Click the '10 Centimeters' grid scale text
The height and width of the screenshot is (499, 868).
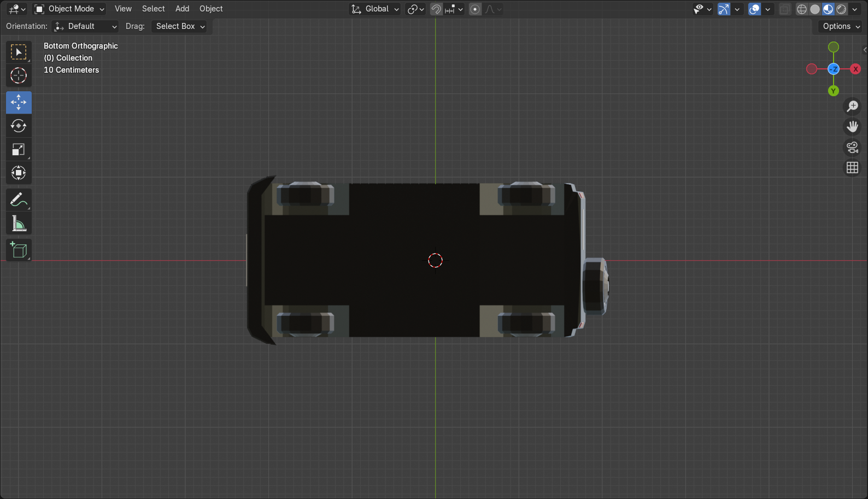(x=72, y=70)
